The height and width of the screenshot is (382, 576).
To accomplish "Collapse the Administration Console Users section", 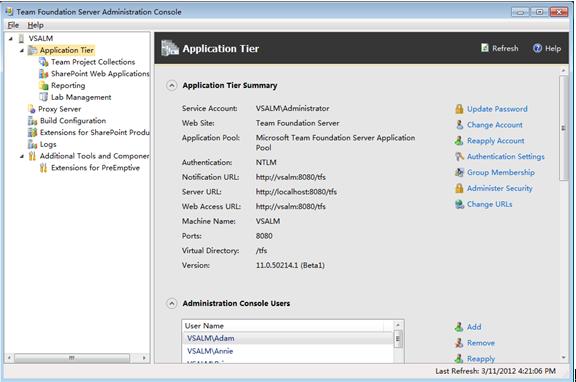I will 172,303.
